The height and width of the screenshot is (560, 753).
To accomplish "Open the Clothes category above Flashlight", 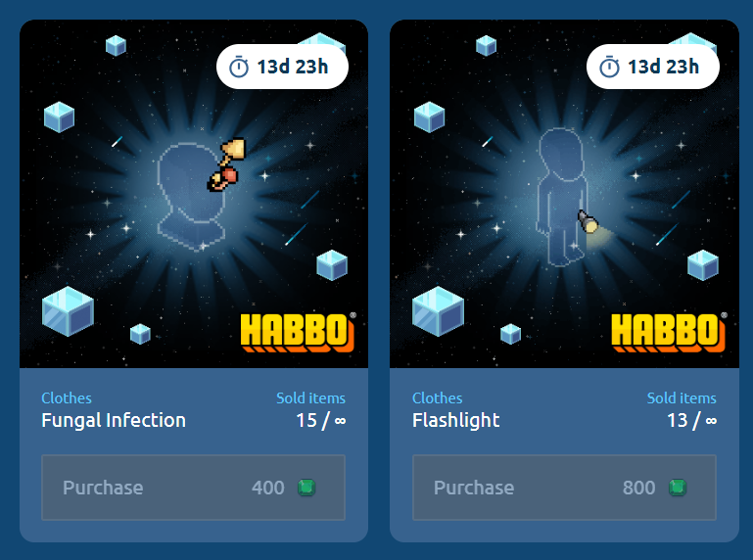I will click(x=437, y=398).
